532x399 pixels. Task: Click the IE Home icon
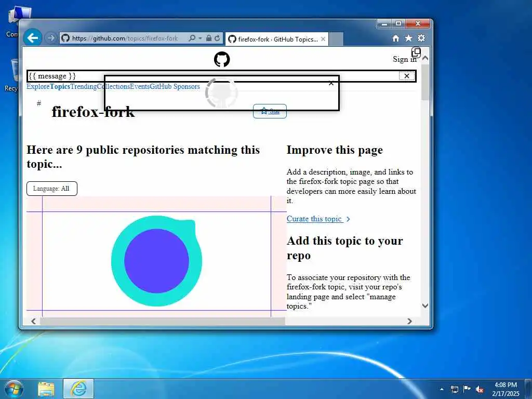pos(395,38)
